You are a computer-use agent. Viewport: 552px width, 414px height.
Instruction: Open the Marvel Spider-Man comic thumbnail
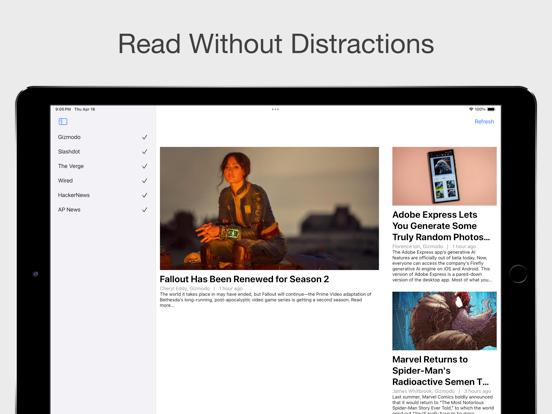click(444, 321)
